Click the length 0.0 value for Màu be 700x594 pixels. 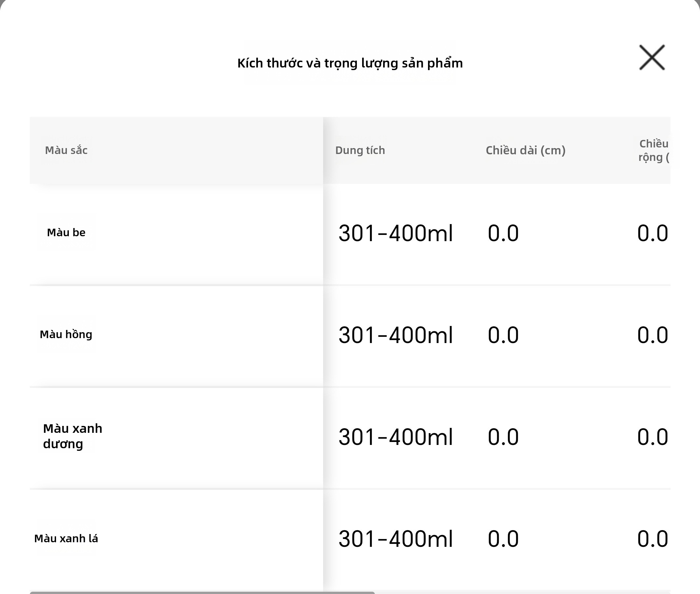pos(503,233)
